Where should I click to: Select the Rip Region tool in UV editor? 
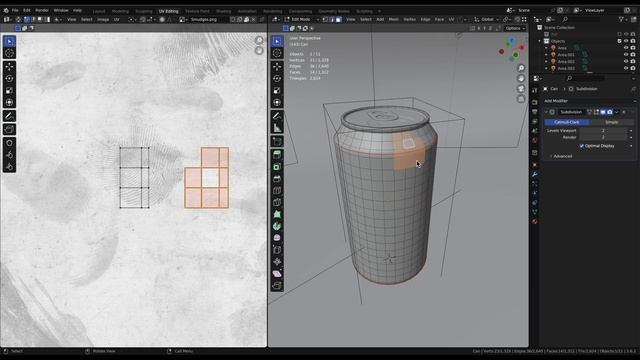pos(9,129)
